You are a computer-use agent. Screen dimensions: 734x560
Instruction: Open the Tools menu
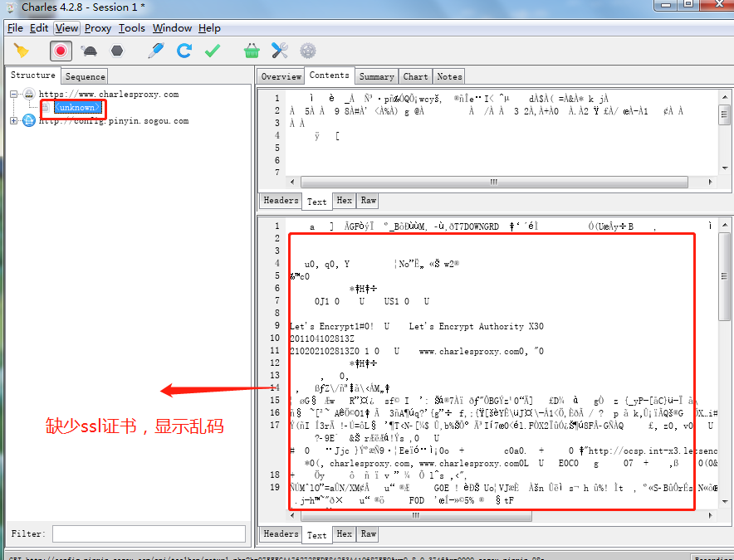tap(131, 28)
